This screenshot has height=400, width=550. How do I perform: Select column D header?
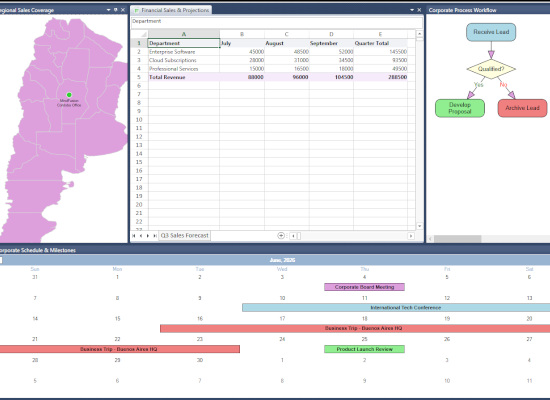(x=331, y=34)
